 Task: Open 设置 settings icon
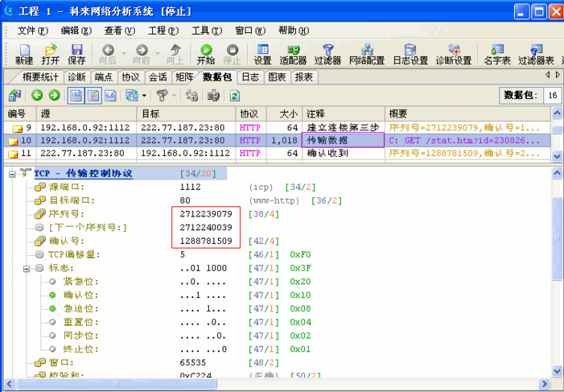262,55
